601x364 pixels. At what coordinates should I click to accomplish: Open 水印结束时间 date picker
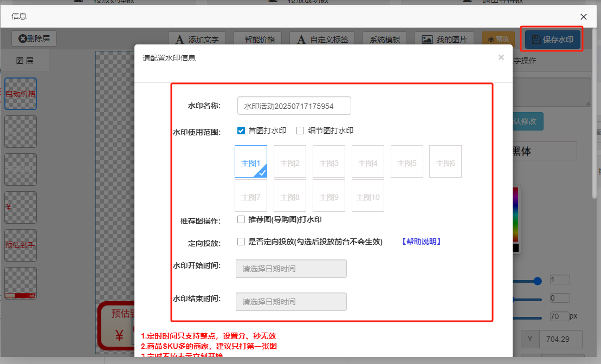click(291, 302)
